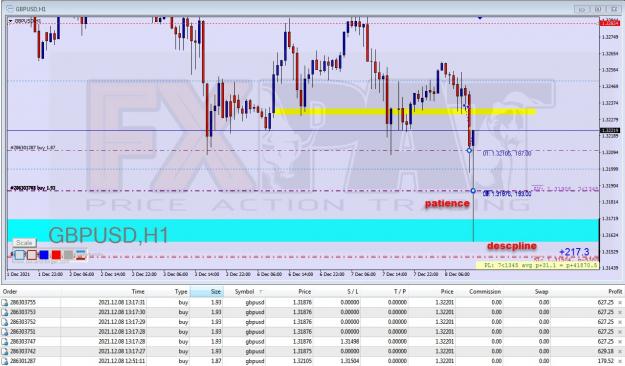Click the #286303755 buy 1.93 order label
Viewport: 625px width, 366px height.
tap(33, 188)
